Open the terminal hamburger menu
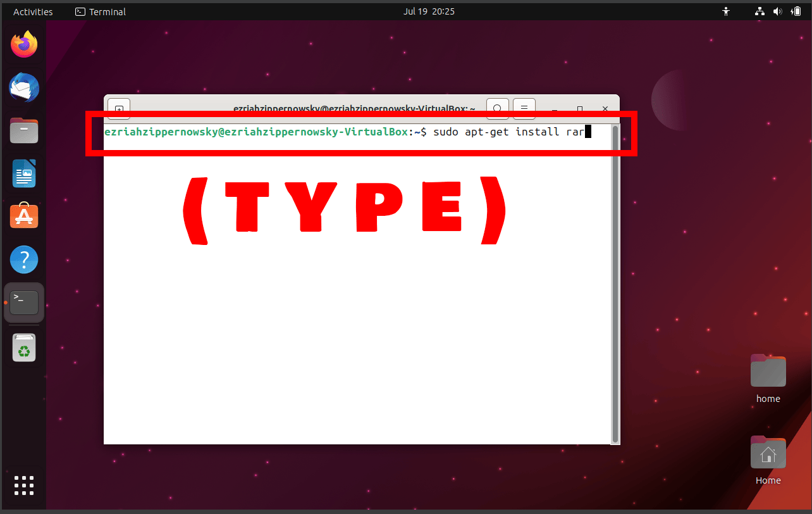This screenshot has width=812, height=514. 524,108
